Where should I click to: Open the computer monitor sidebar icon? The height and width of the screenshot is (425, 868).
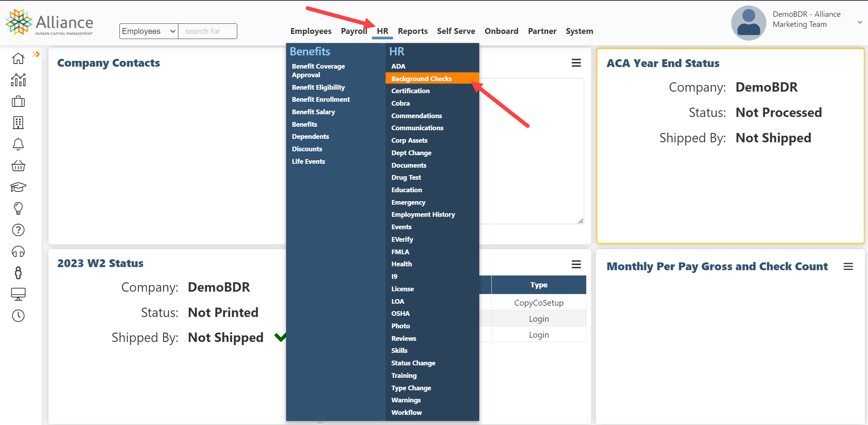pyautogui.click(x=18, y=294)
